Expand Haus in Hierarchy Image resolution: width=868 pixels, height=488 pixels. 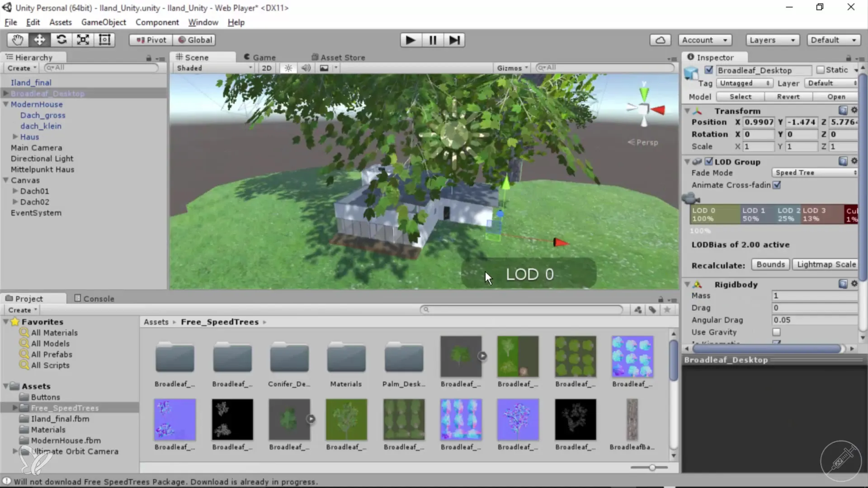(x=15, y=136)
